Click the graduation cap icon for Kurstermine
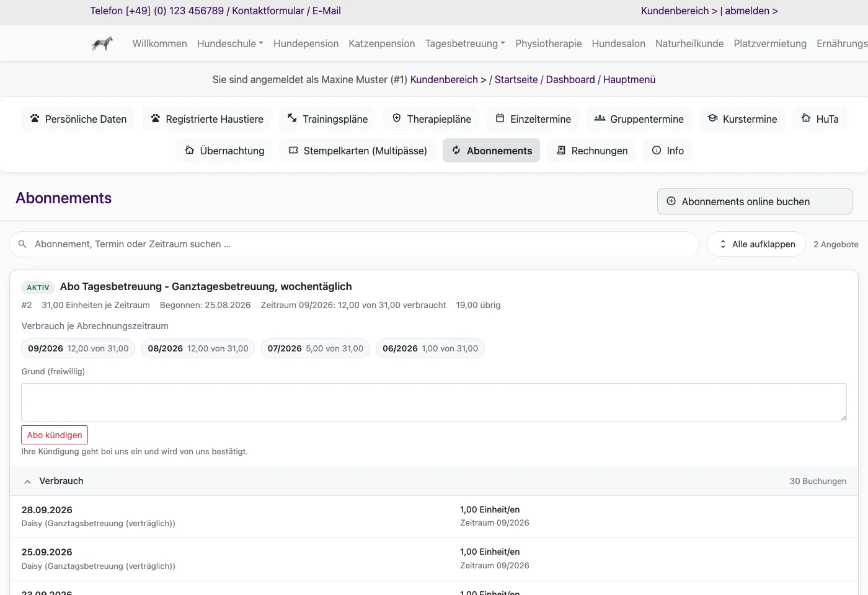 point(713,118)
